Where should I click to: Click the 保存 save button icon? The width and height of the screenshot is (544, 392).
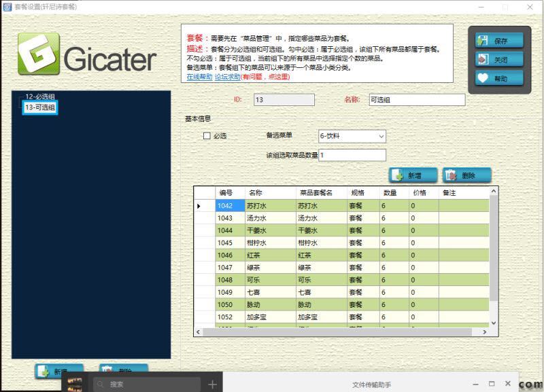[x=483, y=41]
